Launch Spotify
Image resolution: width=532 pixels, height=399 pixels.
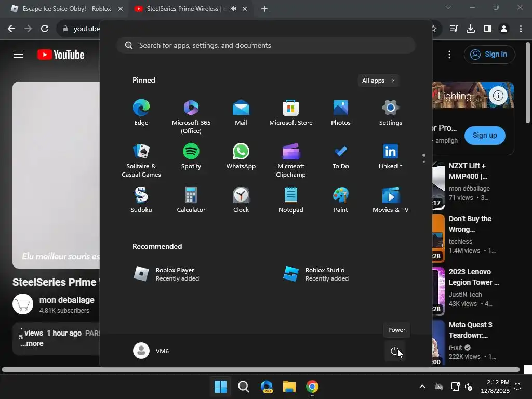(191, 156)
